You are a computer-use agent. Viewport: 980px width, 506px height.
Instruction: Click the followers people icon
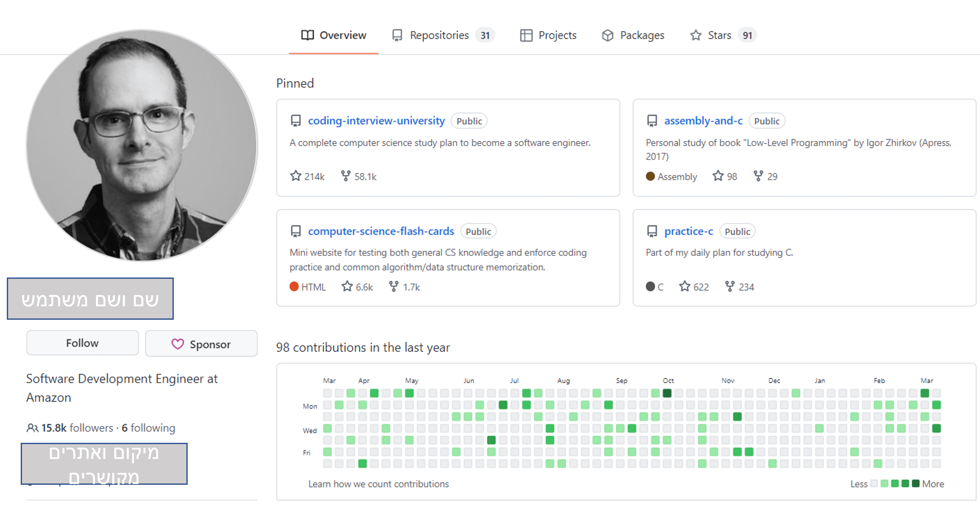click(x=32, y=428)
